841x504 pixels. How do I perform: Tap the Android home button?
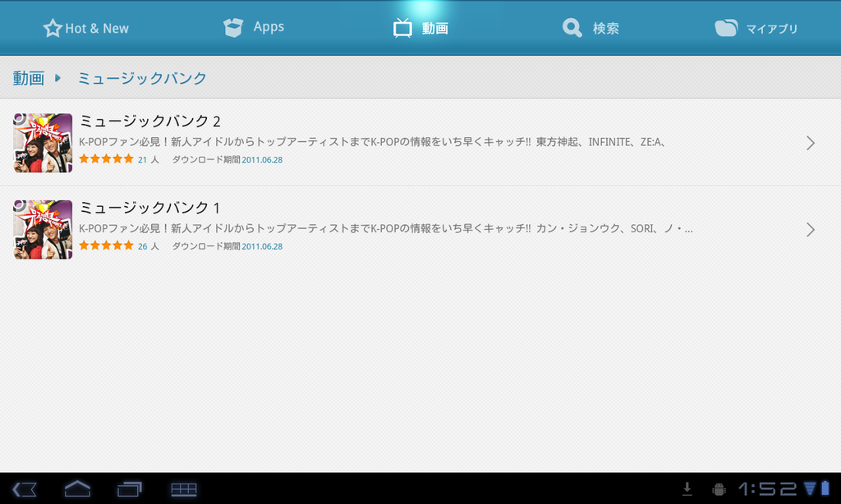(x=77, y=489)
